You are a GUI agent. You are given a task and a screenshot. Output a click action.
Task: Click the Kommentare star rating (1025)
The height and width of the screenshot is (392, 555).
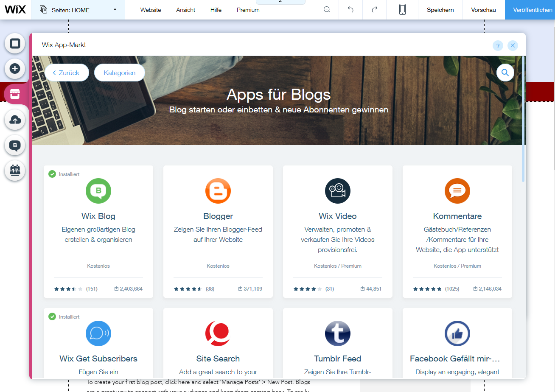point(436,289)
